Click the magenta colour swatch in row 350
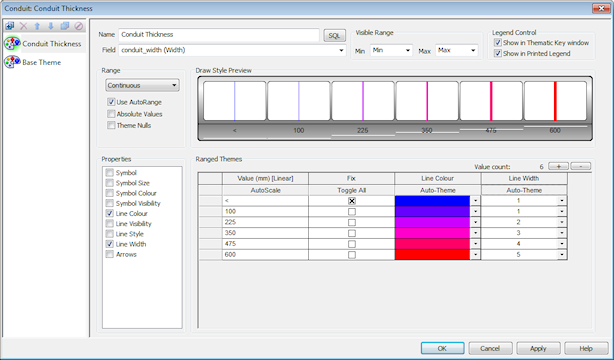 pos(432,233)
